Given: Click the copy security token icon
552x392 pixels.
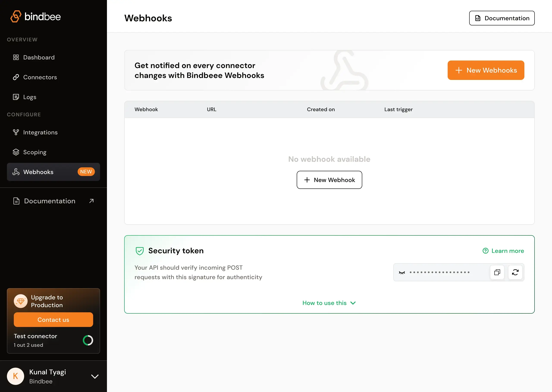Looking at the screenshot, I should coord(497,272).
